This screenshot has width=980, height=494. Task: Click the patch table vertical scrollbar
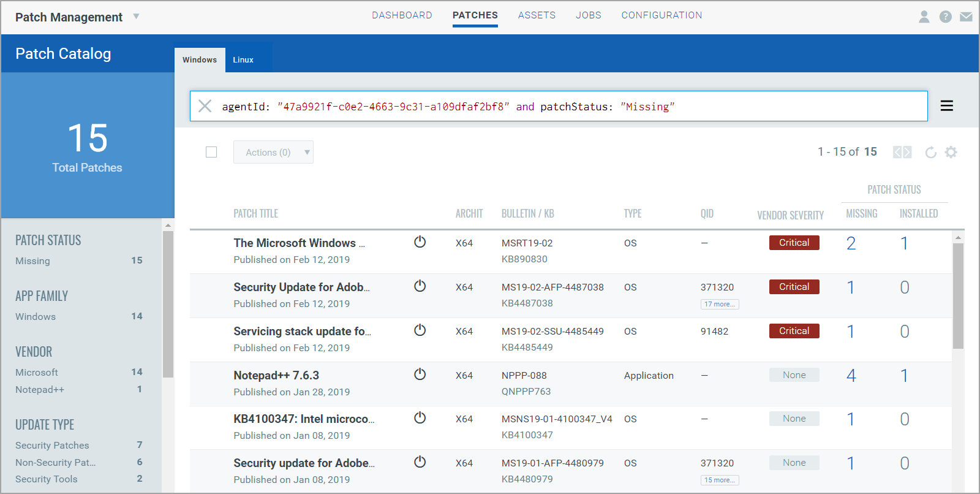pyautogui.click(x=959, y=296)
